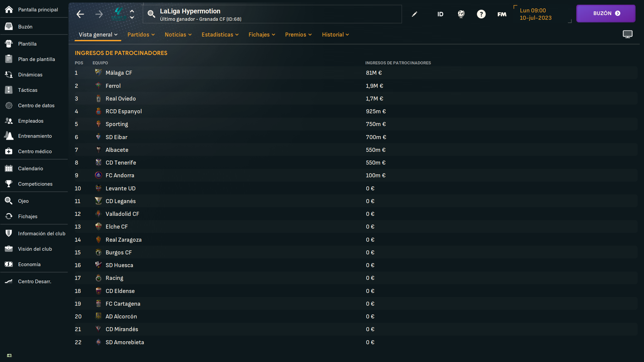The width and height of the screenshot is (644, 362).
Task: Click the 81M € sponsorship value
Action: coord(374,73)
